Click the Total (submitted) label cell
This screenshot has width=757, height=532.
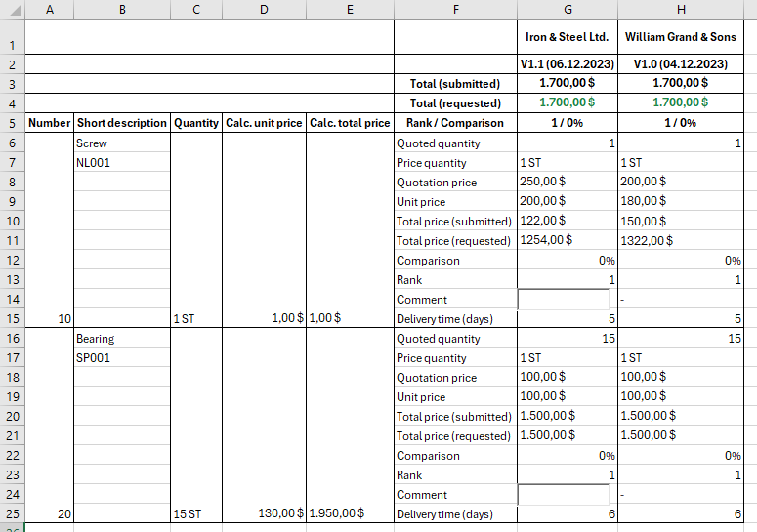click(x=455, y=84)
